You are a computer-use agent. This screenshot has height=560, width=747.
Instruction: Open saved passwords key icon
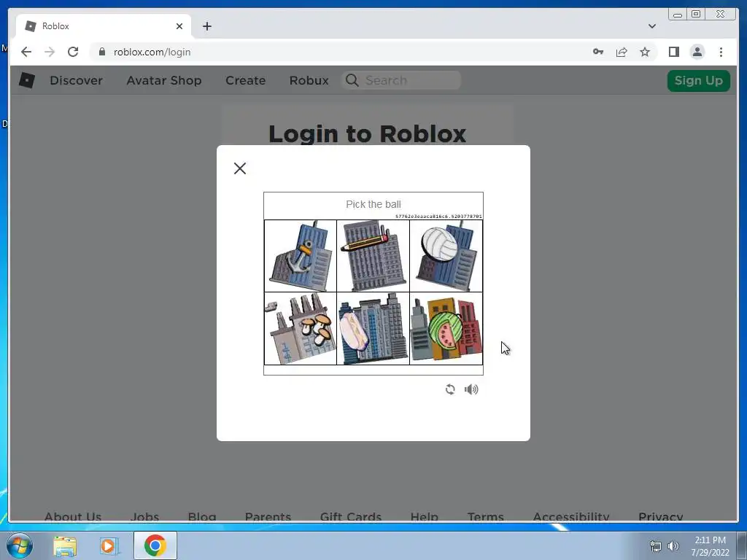(598, 52)
